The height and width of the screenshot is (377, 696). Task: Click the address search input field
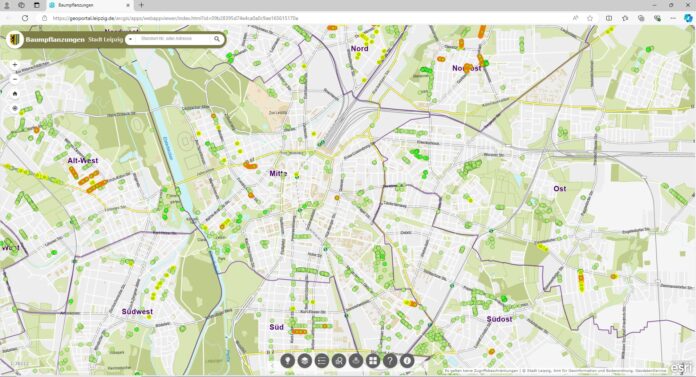tap(172, 39)
